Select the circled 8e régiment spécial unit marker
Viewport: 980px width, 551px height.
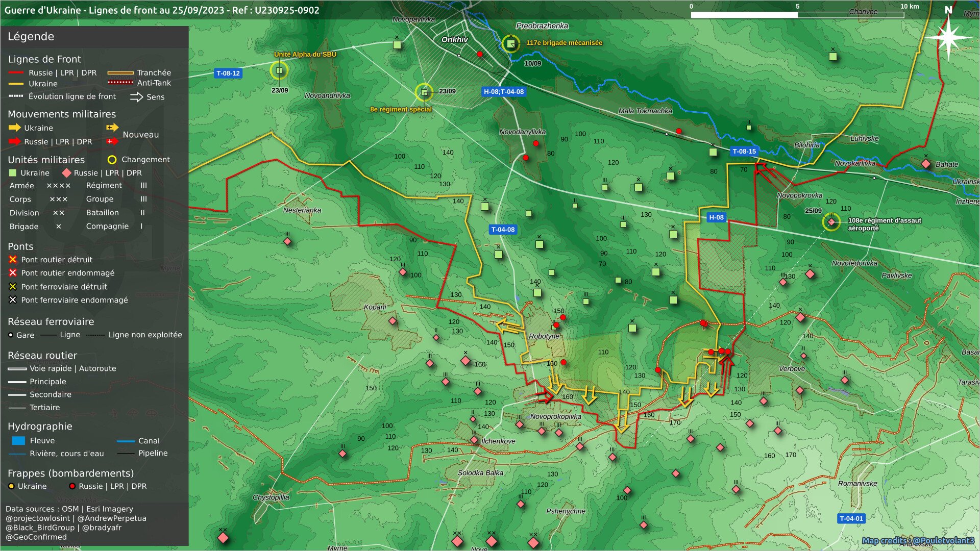pyautogui.click(x=424, y=92)
